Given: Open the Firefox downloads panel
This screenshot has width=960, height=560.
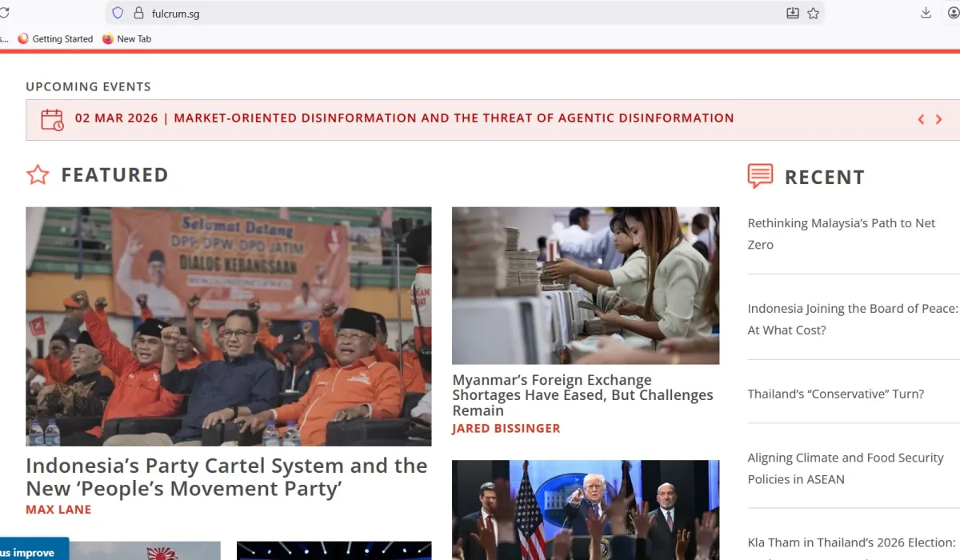Looking at the screenshot, I should coord(926,13).
